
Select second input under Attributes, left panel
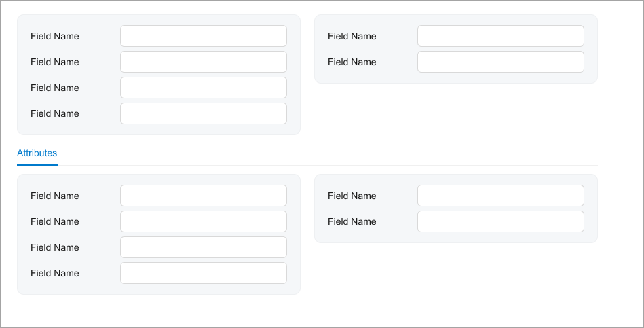coord(204,221)
